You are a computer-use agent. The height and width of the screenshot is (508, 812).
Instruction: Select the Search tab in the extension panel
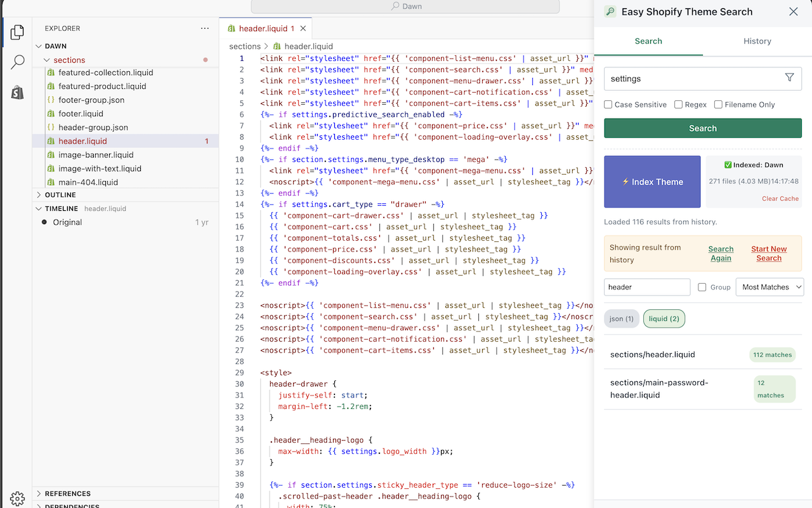[x=648, y=41]
